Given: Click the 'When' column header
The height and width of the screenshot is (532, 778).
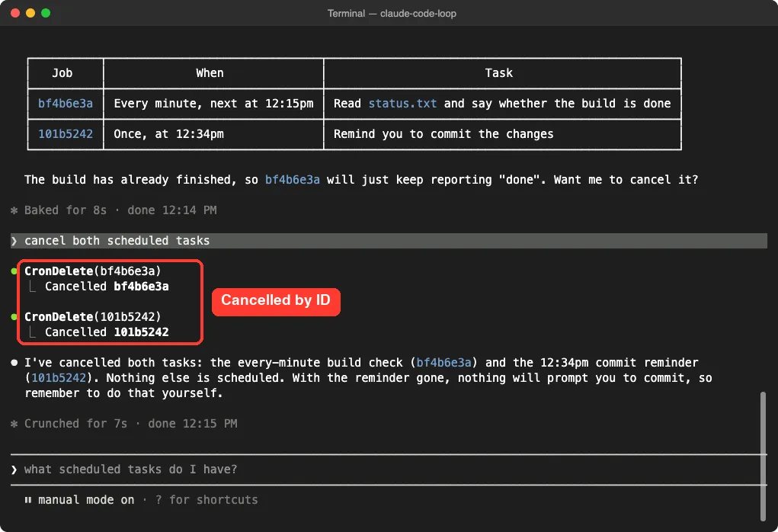Looking at the screenshot, I should click(210, 73).
